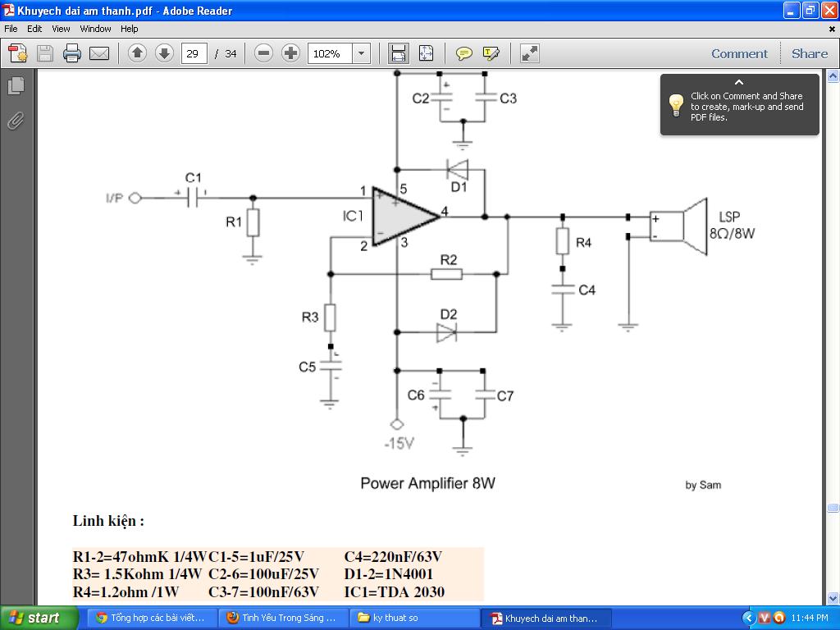The width and height of the screenshot is (840, 630).
Task: Click the Windows start button
Action: tap(39, 618)
